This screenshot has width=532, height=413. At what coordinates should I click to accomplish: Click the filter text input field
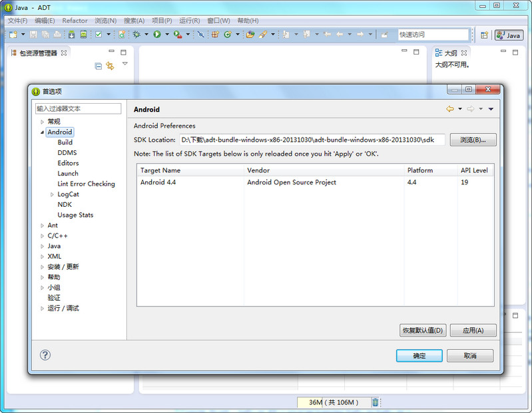tap(79, 108)
